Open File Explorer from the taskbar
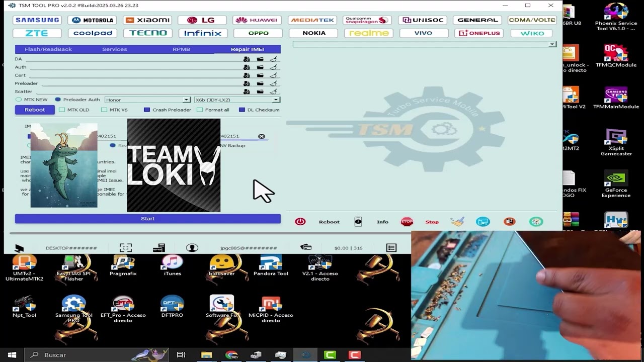Screen dimensions: 644x362 coord(207,355)
